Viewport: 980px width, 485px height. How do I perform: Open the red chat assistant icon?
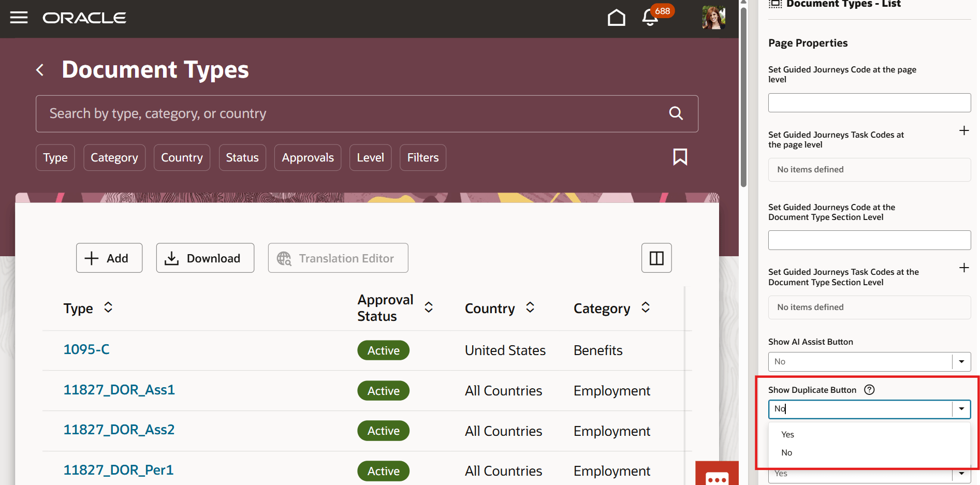pyautogui.click(x=717, y=474)
